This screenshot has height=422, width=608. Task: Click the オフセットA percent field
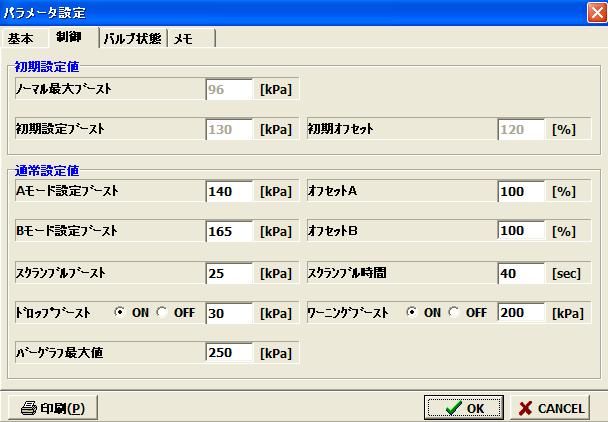click(521, 191)
